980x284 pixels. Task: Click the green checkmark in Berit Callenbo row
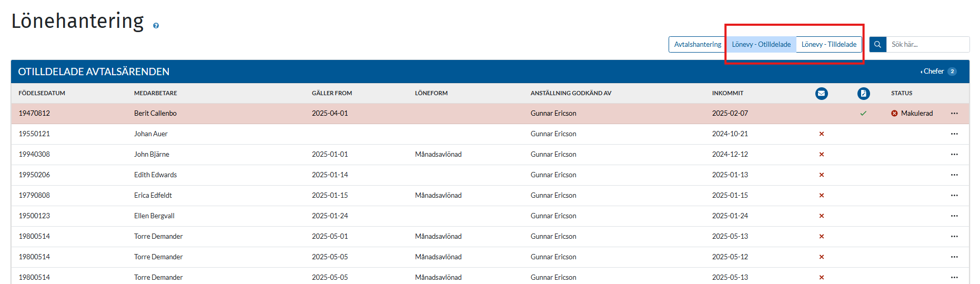coord(863,114)
